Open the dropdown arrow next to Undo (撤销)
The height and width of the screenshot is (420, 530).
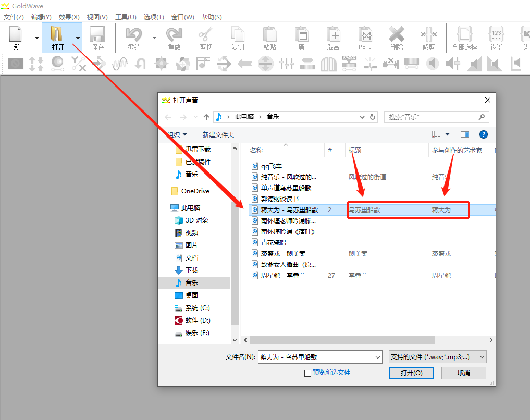[154, 38]
